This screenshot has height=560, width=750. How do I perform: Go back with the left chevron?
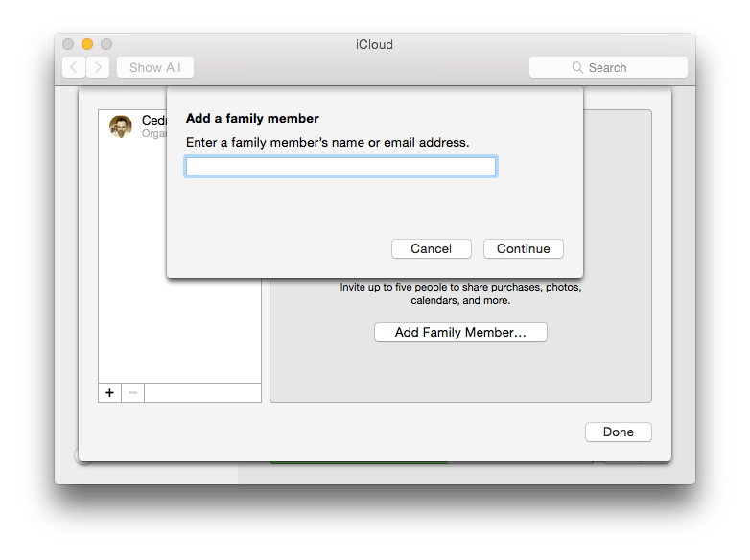[74, 67]
